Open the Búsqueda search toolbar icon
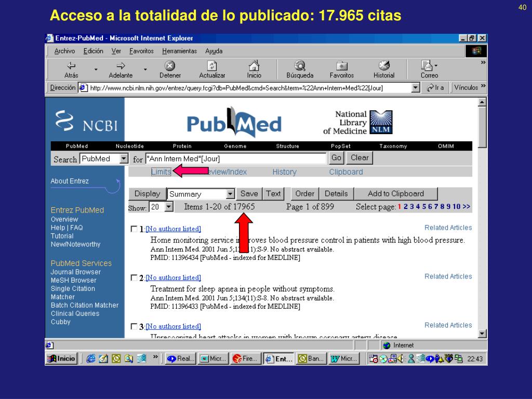The image size is (532, 399). click(x=300, y=65)
